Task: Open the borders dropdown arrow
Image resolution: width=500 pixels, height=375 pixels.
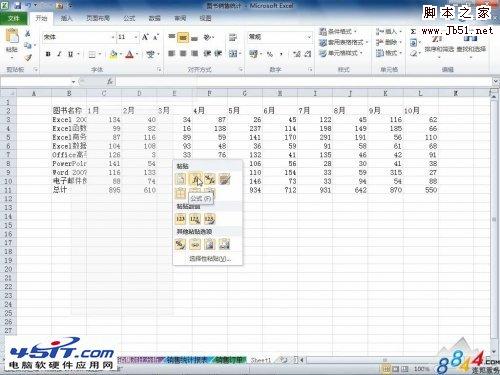Action: pyautogui.click(x=100, y=54)
